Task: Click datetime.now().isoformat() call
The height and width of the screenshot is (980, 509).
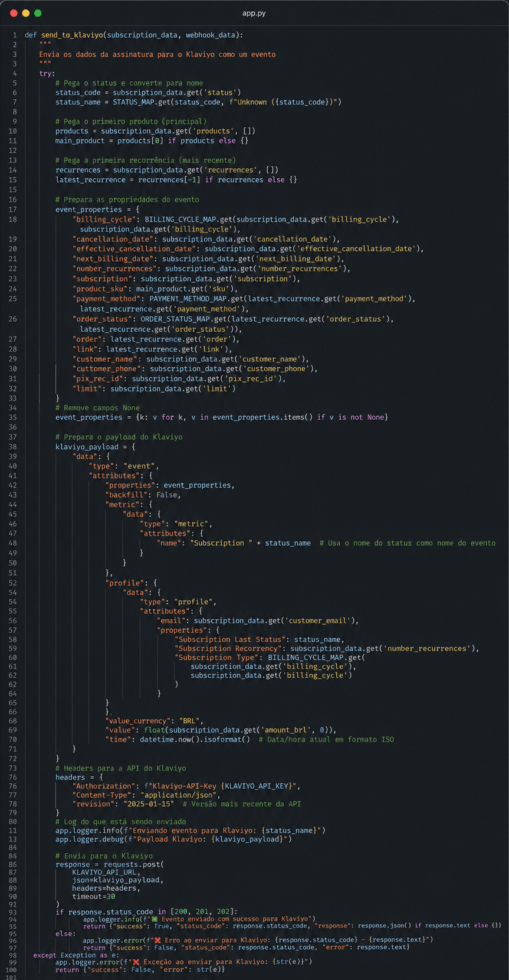Action: click(195, 739)
